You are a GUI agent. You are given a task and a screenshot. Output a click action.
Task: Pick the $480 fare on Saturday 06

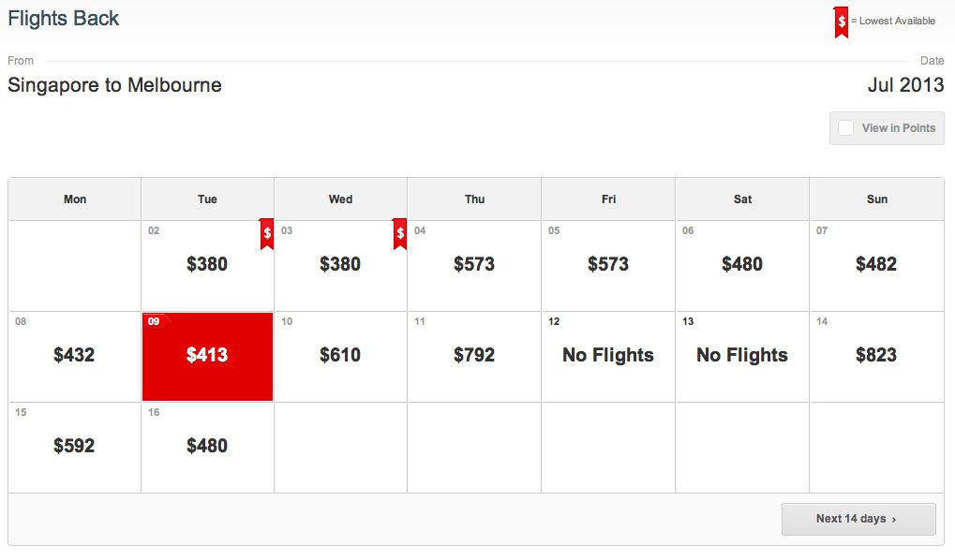tap(742, 264)
